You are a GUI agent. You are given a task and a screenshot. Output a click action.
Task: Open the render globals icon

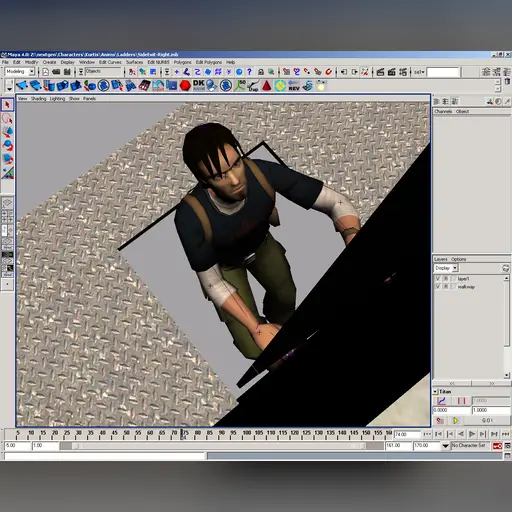pos(403,72)
